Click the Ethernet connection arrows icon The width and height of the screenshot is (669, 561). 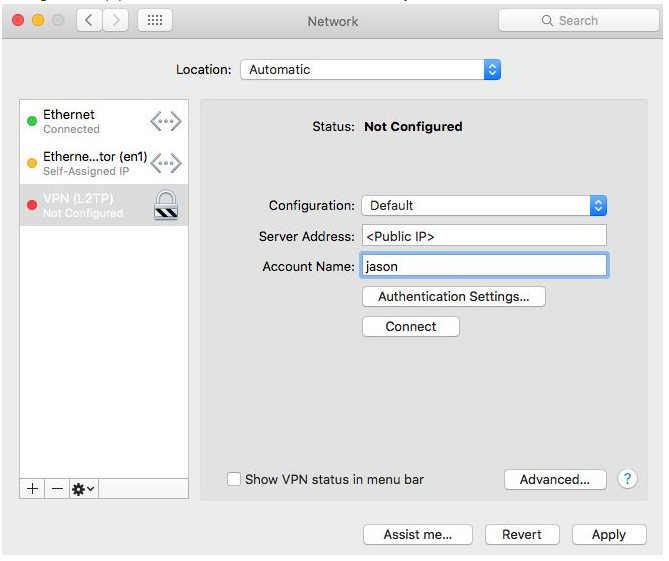pyautogui.click(x=166, y=121)
